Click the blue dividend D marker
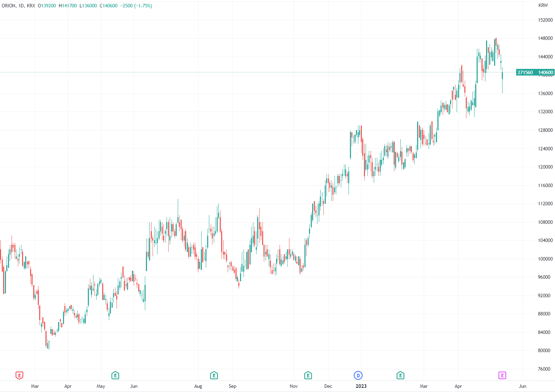 358,376
